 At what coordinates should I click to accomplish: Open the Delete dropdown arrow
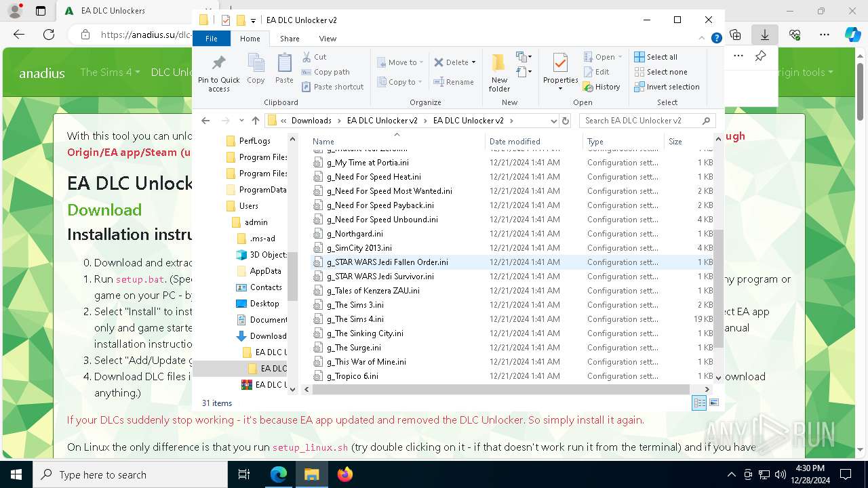click(x=473, y=62)
